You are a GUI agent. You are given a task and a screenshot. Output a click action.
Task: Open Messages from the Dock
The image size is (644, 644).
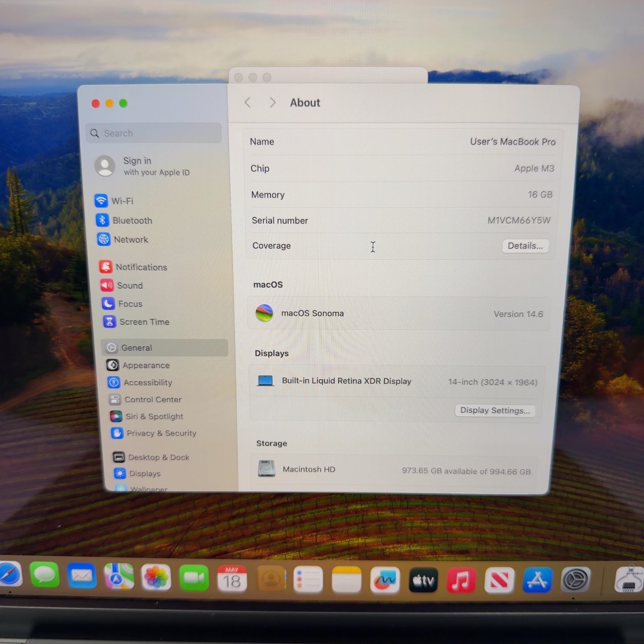pos(45,575)
